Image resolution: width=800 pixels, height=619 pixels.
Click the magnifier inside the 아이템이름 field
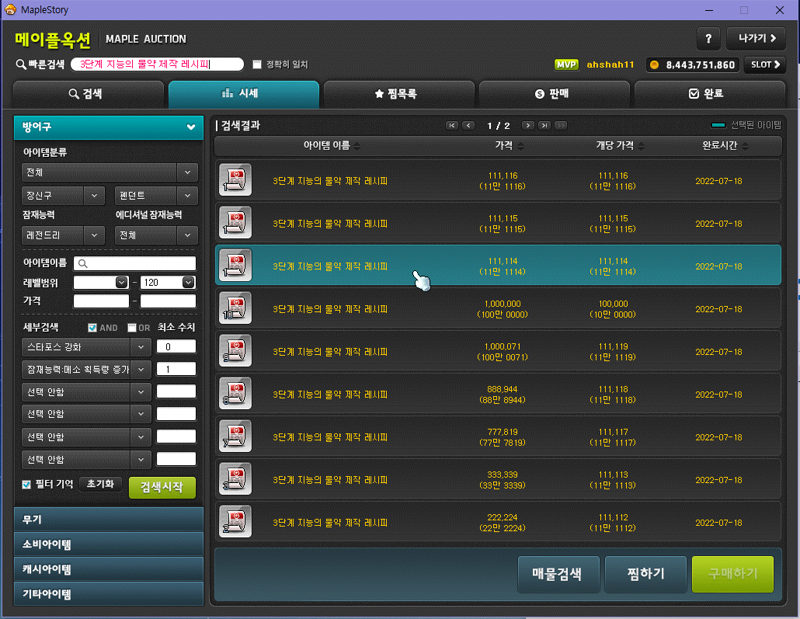coord(83,263)
